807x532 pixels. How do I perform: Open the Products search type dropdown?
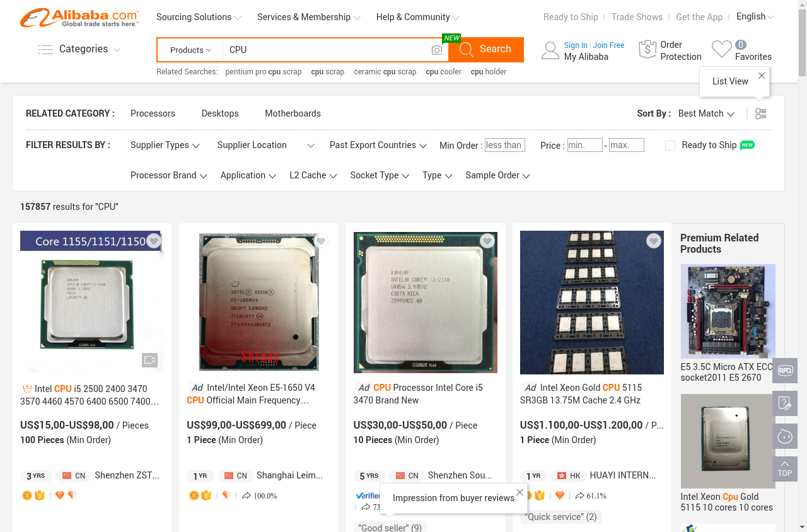[190, 50]
